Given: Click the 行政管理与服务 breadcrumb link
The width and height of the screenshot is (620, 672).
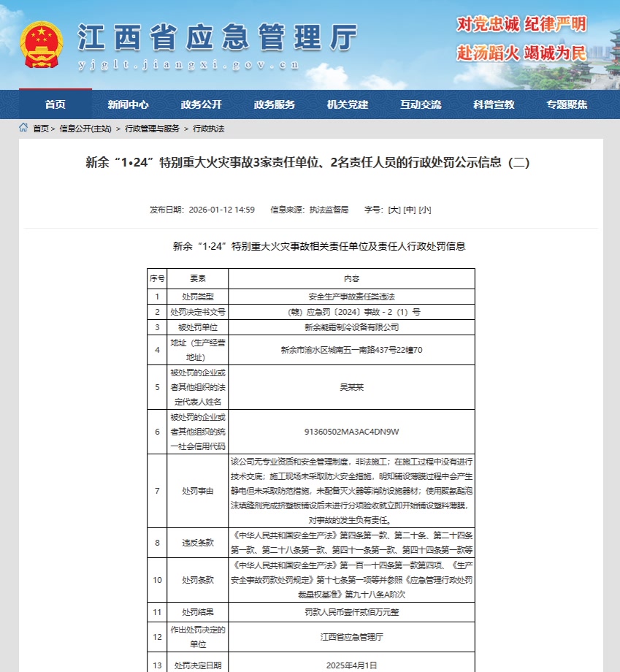Looking at the screenshot, I should point(152,129).
